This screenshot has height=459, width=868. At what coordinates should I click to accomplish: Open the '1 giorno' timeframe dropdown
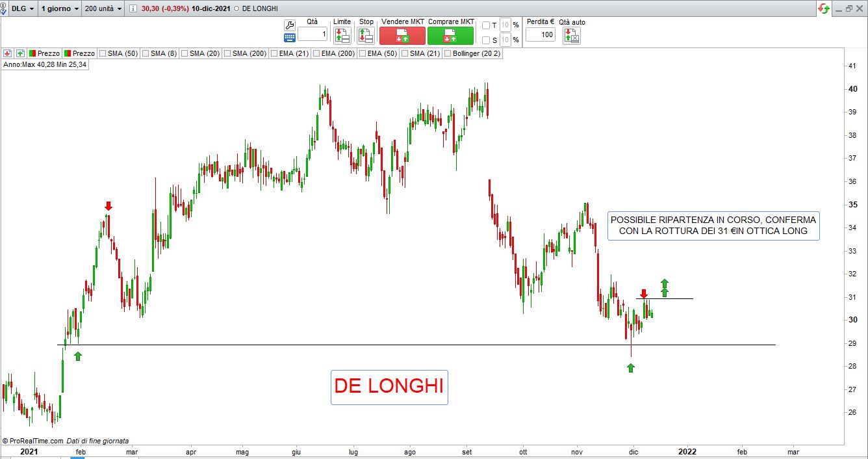tap(60, 9)
